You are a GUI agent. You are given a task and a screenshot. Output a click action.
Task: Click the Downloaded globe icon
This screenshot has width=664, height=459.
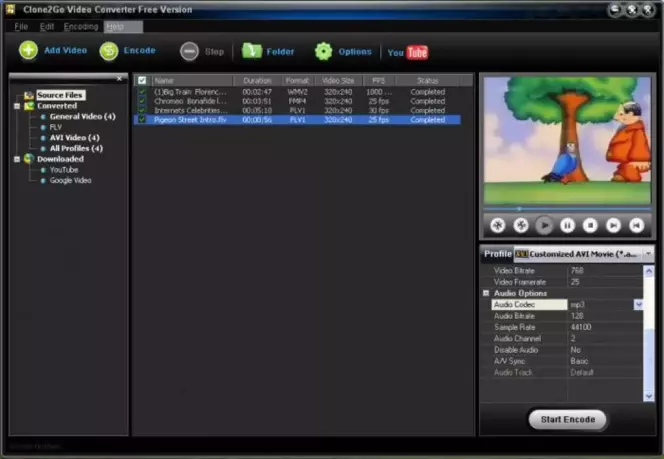click(x=29, y=159)
